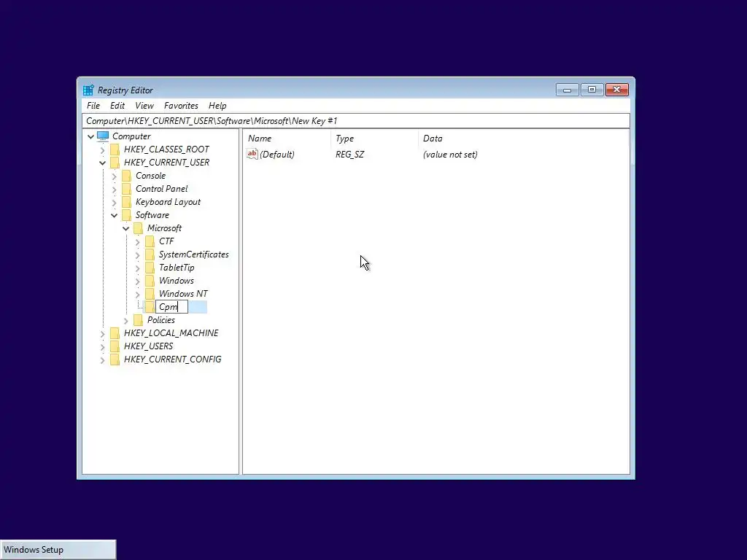Click the Policies folder icon

pyautogui.click(x=138, y=320)
